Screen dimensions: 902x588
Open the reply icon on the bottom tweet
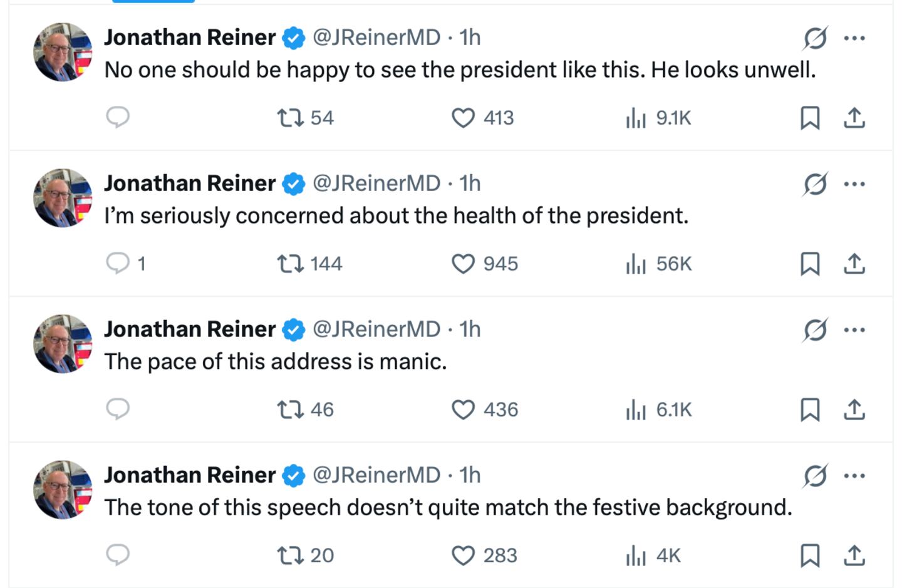click(119, 555)
